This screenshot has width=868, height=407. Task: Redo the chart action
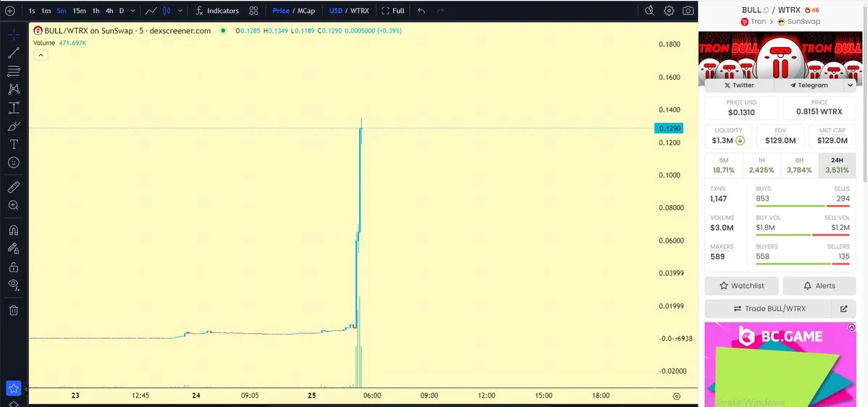click(440, 11)
